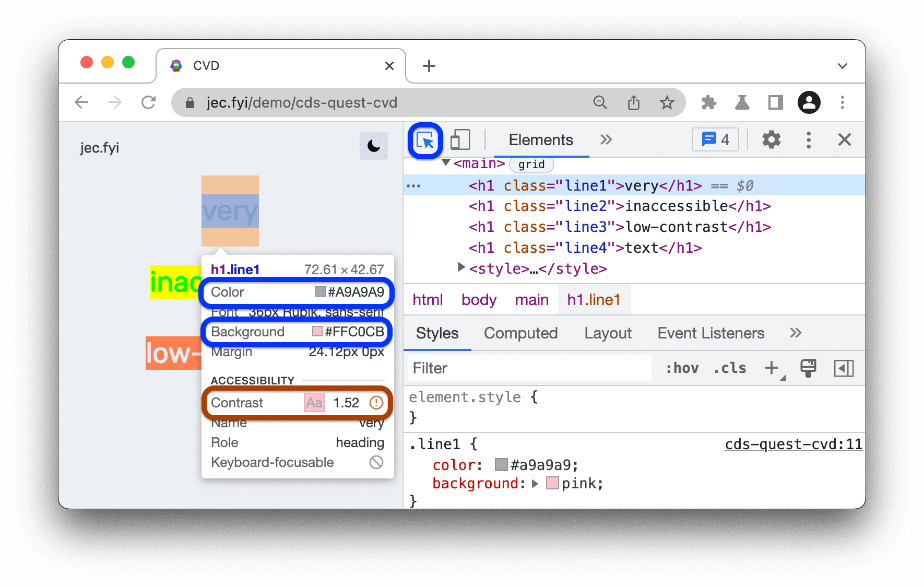Image resolution: width=924 pixels, height=586 pixels.
Task: Toggle dark mode with the moon button
Action: pos(374,146)
